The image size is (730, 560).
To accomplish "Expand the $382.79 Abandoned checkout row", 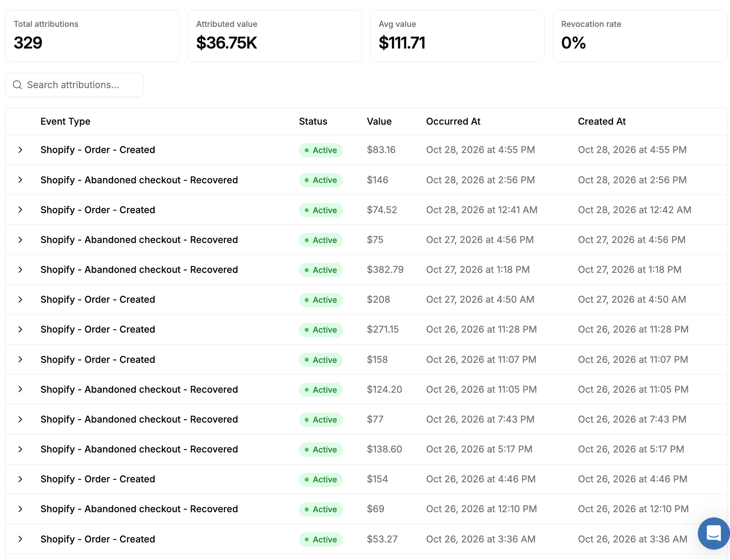I will [21, 270].
